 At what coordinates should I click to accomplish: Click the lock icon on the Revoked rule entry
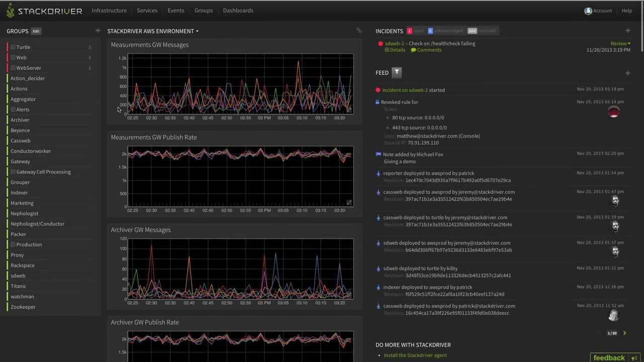point(377,102)
